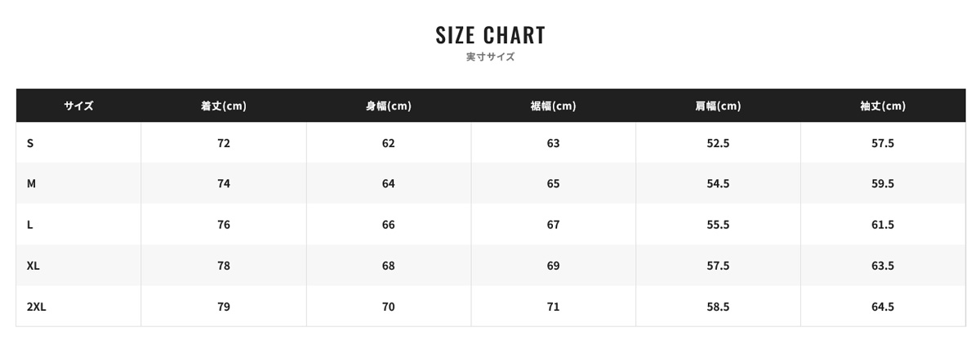
Task: Click the 64 body width value for M
Action: click(x=388, y=184)
